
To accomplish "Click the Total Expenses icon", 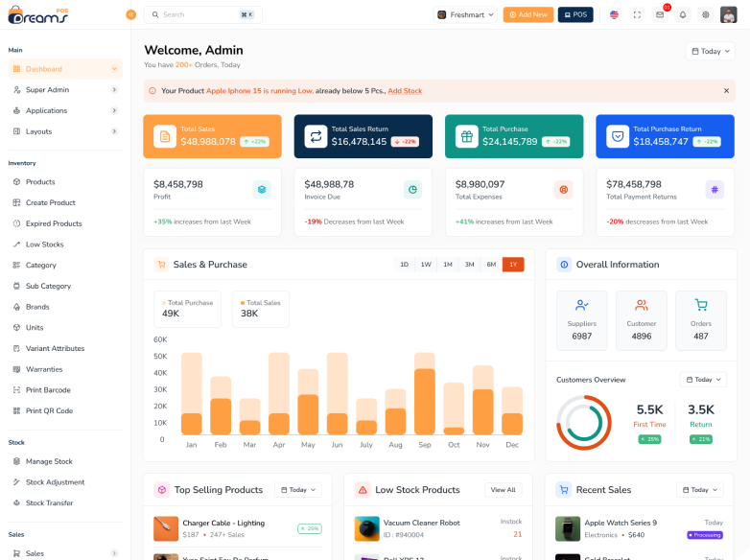I will pos(564,190).
